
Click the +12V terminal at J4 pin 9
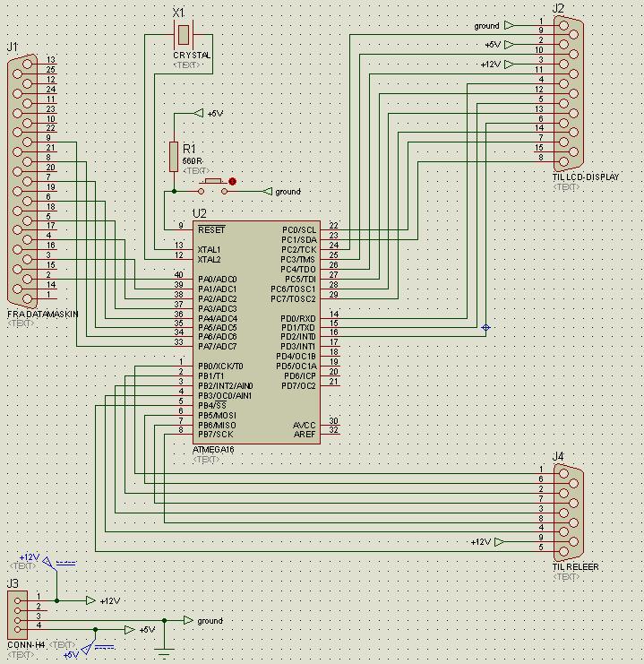click(x=499, y=541)
